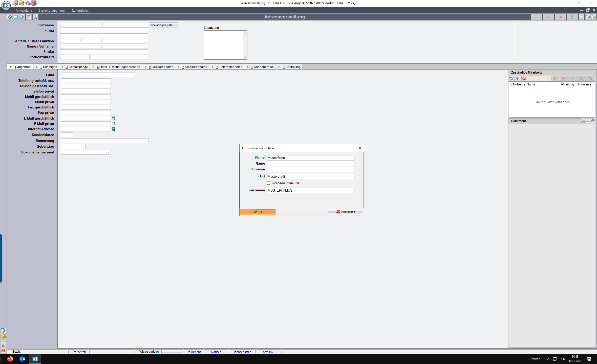Click the Notizen link in status bar
This screenshot has width=597, height=364.
[x=216, y=352]
